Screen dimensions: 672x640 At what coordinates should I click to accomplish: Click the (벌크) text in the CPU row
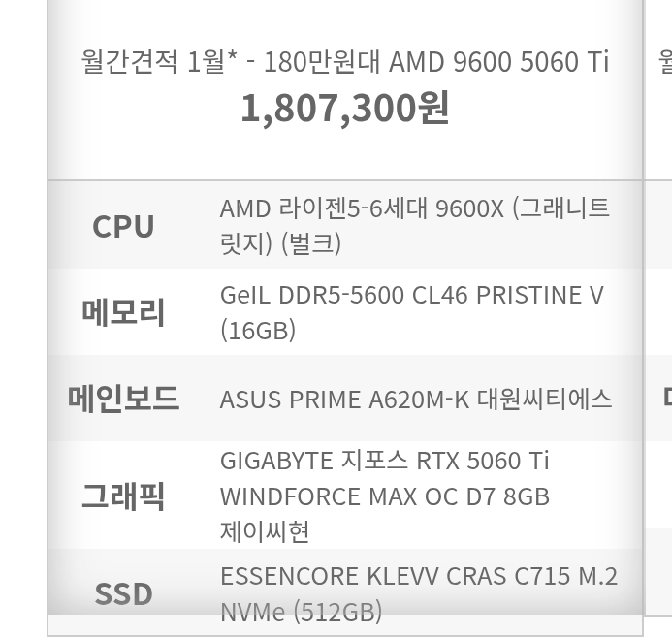310,243
